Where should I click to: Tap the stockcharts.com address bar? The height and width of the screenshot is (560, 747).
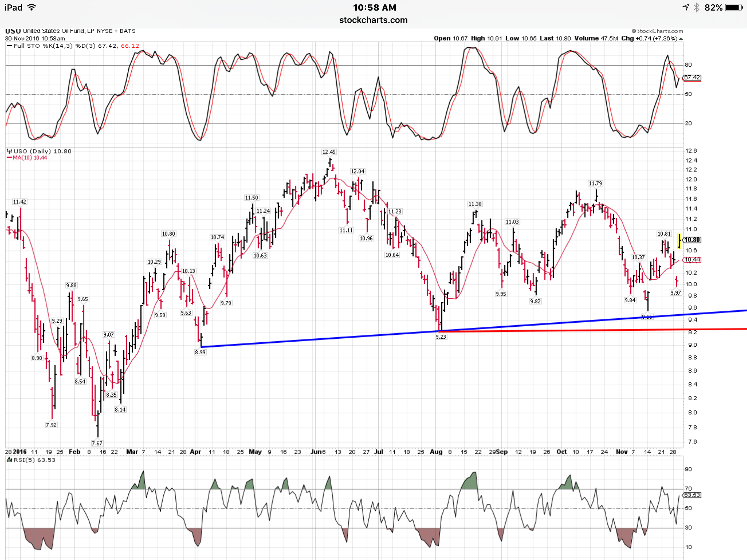click(373, 20)
